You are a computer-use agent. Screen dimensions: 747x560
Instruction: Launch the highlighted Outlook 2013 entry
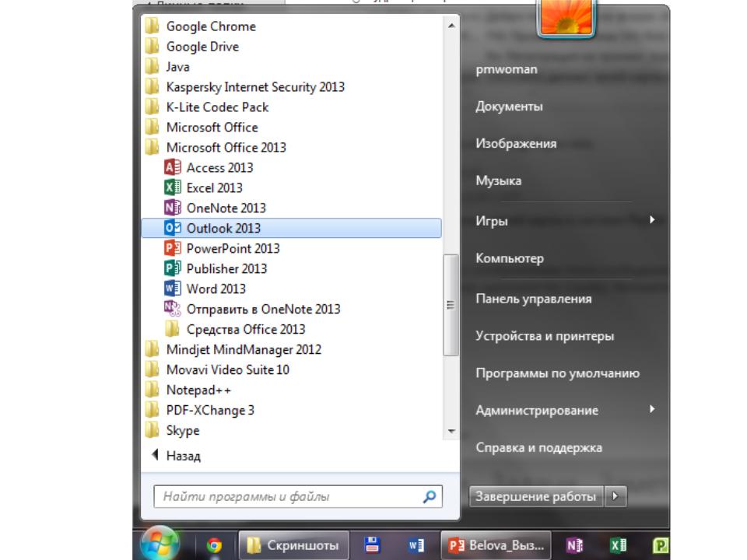pyautogui.click(x=292, y=228)
